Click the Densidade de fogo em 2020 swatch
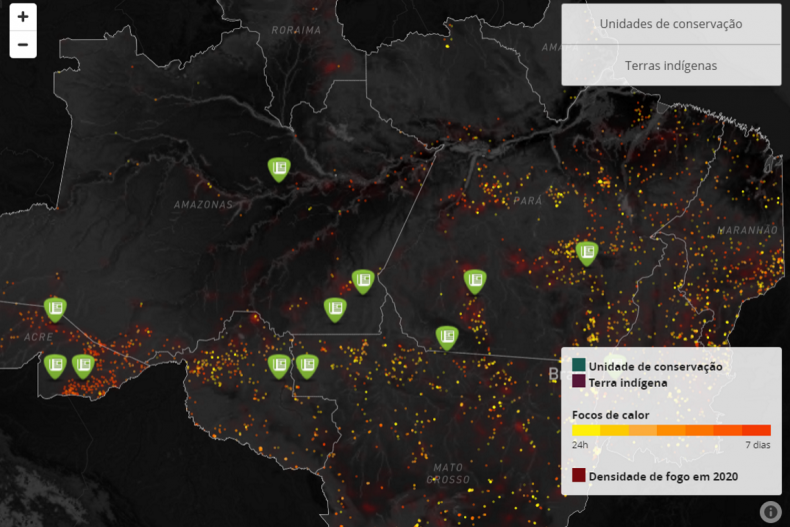This screenshot has width=790, height=527. pyautogui.click(x=579, y=476)
